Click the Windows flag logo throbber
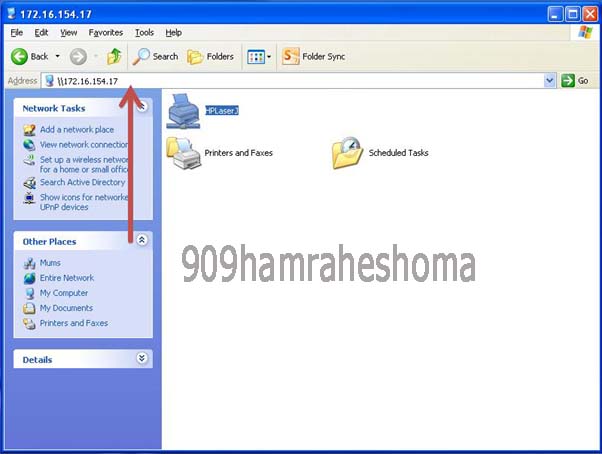Viewport: 602px width, 454px height. pos(585,32)
